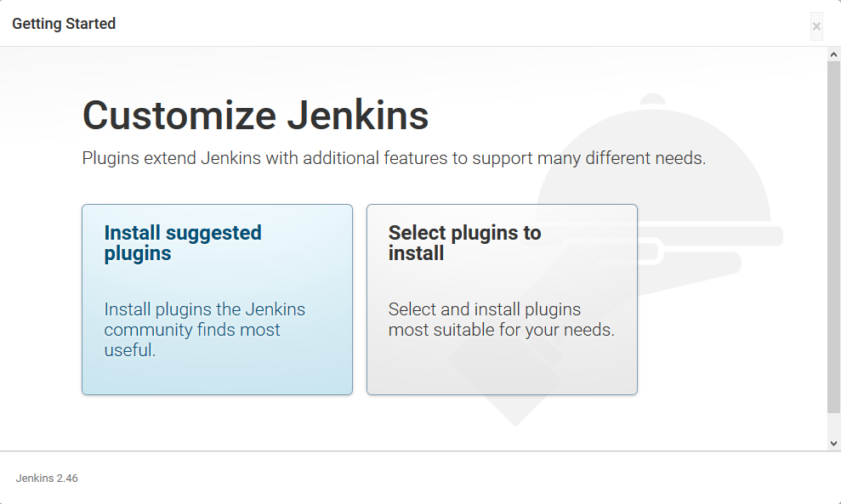The image size is (841, 504).
Task: Click the cloche handle knob illustration
Action: point(653,99)
